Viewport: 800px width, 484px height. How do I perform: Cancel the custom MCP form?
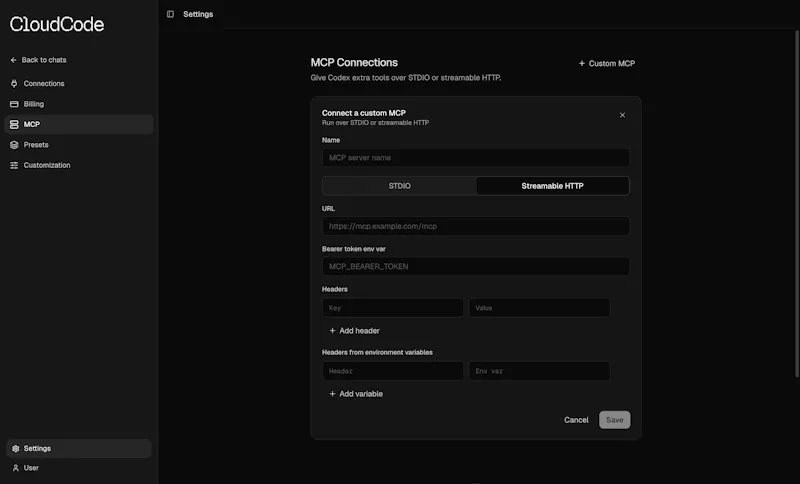(576, 420)
